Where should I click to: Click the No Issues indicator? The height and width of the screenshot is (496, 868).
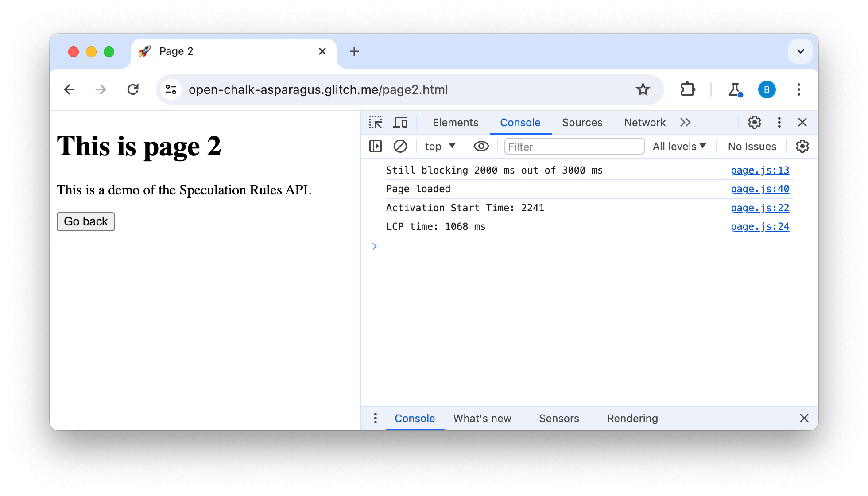(x=752, y=146)
